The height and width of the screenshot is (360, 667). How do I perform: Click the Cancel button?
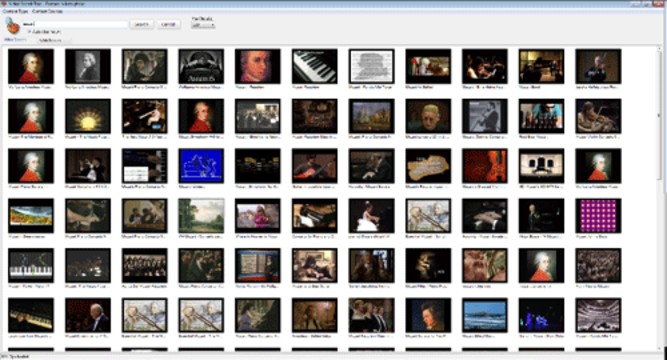click(168, 24)
